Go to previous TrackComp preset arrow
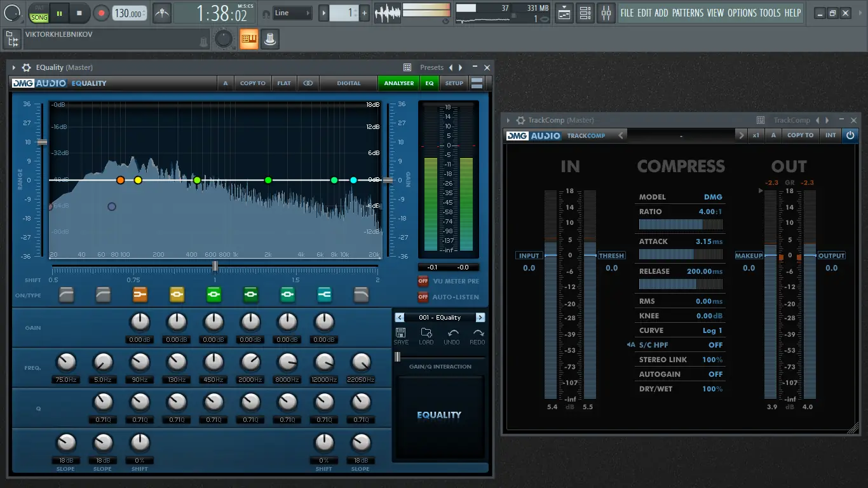The height and width of the screenshot is (488, 868). click(x=622, y=135)
